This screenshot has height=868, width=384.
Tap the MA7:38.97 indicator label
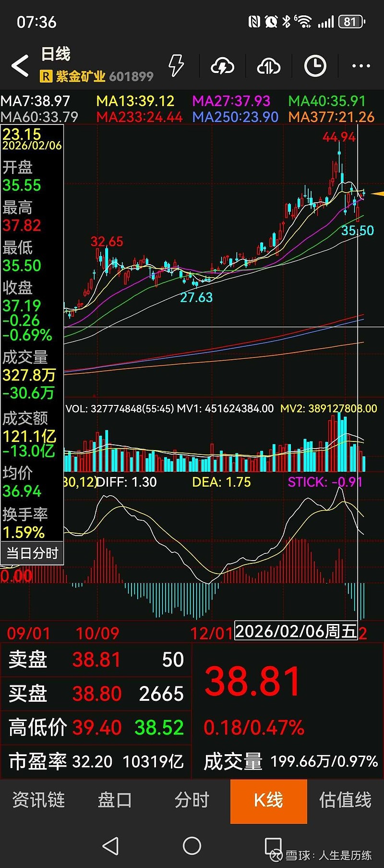tap(36, 101)
